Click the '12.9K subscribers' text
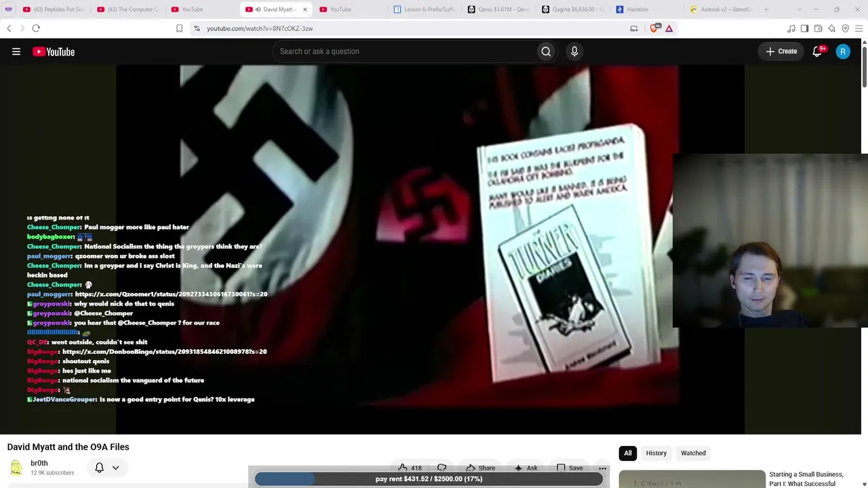The width and height of the screenshot is (868, 488). coord(52,473)
